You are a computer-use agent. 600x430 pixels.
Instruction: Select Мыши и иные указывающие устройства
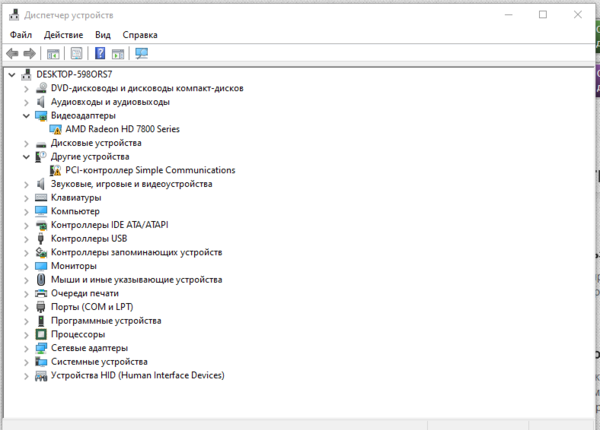point(137,280)
